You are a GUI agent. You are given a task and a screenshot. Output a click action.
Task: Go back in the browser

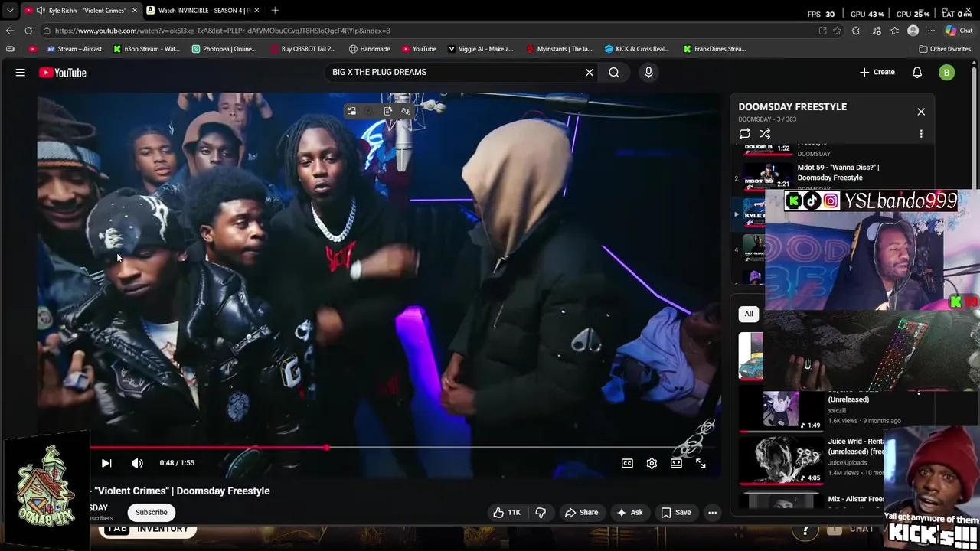10,31
